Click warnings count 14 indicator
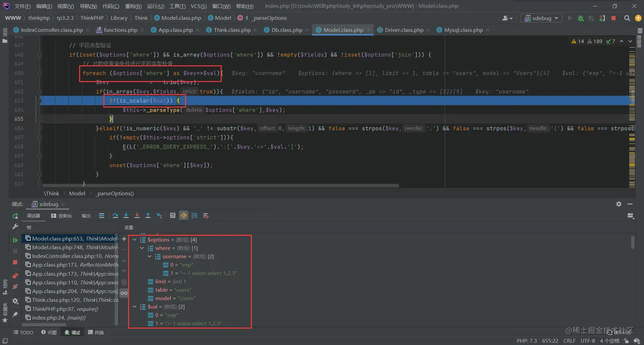 (x=578, y=41)
